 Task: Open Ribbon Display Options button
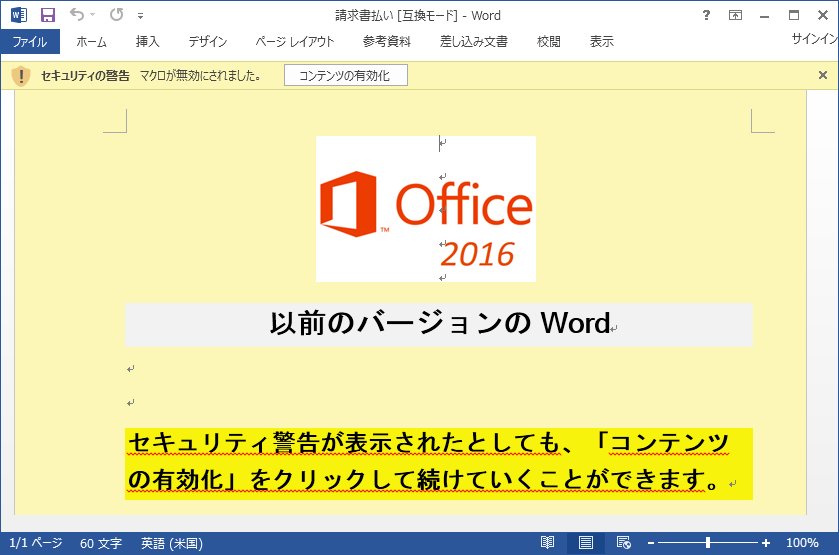point(736,15)
